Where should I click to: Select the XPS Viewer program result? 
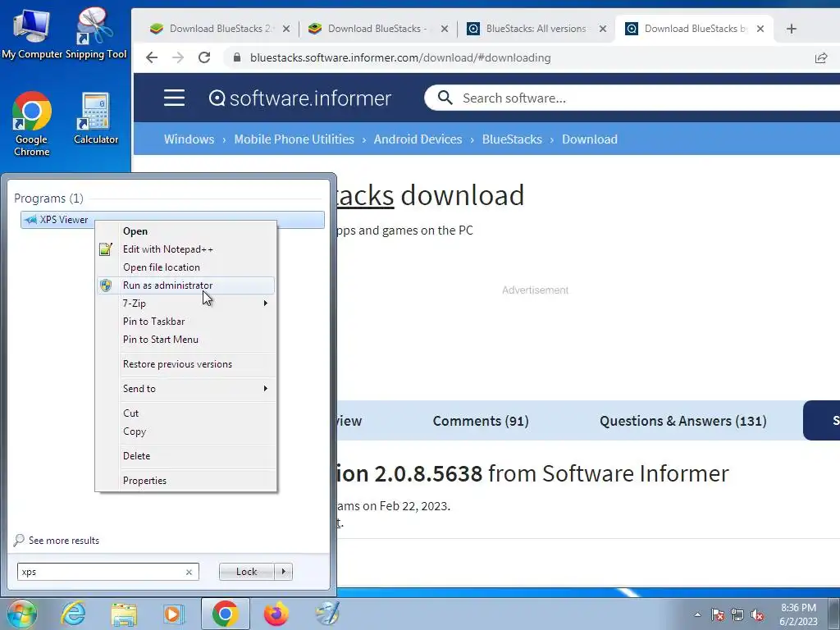pos(172,220)
